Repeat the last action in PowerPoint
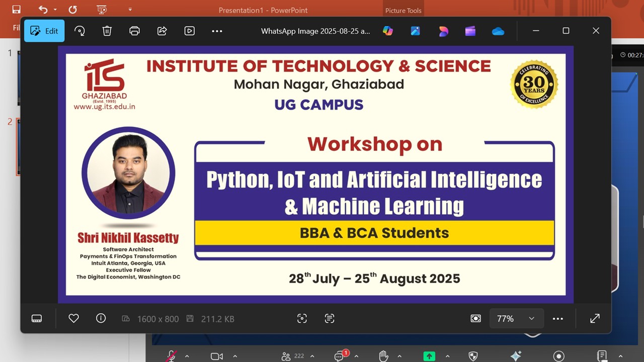 point(73,10)
